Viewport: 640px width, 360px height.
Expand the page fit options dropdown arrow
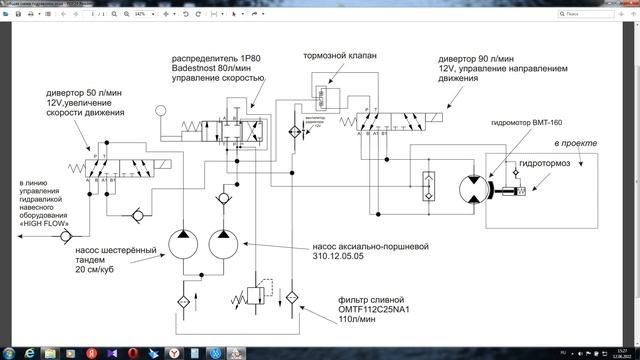click(222, 14)
